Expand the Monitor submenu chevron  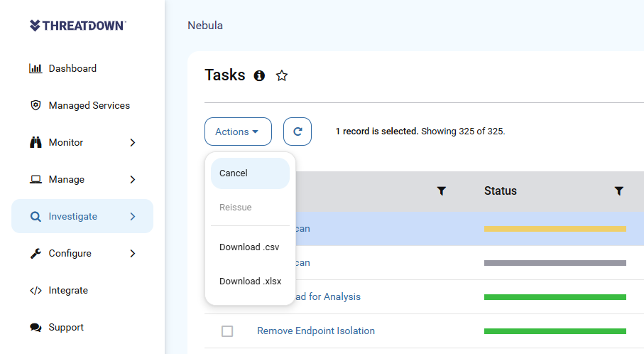pos(133,142)
